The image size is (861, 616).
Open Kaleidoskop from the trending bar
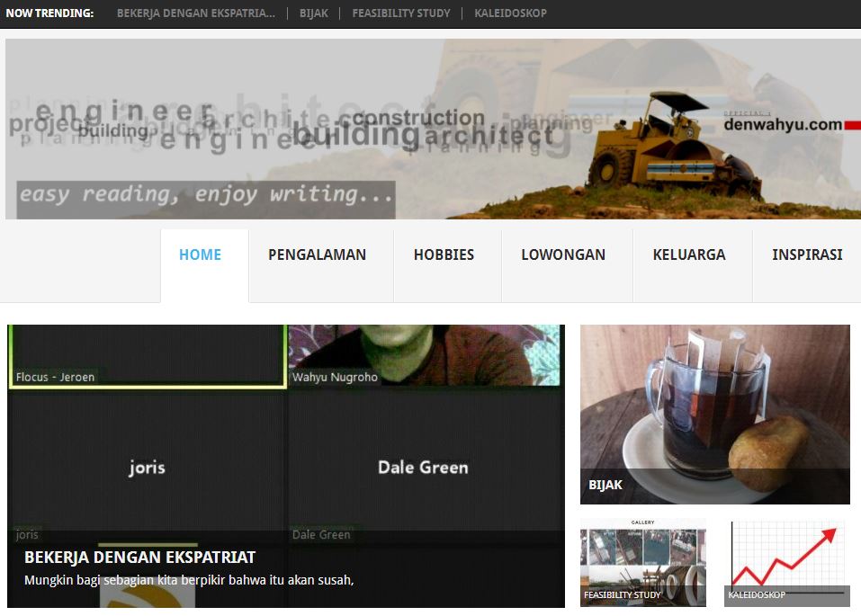point(510,13)
